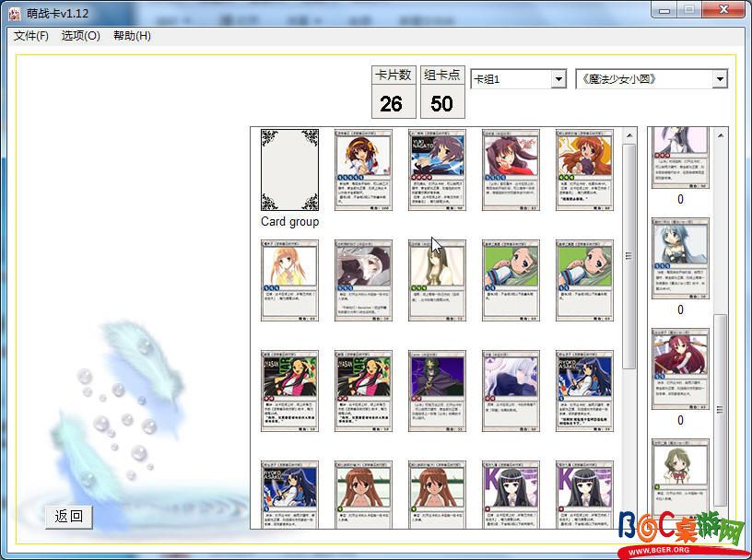Choose the white-haired girl on dark background card
The width and height of the screenshot is (752, 560).
[363, 281]
